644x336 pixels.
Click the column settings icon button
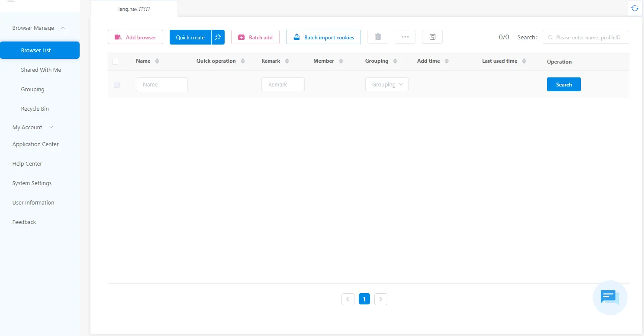[432, 37]
